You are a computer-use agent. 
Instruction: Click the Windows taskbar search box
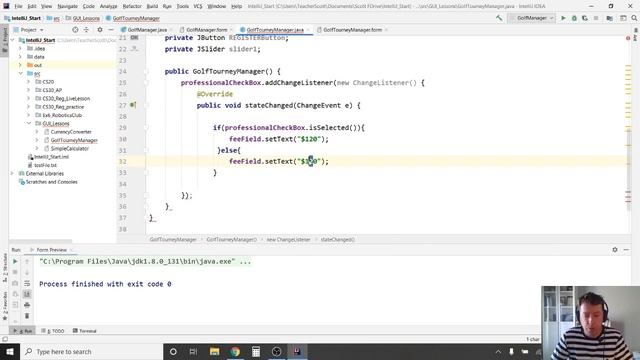coord(91,351)
